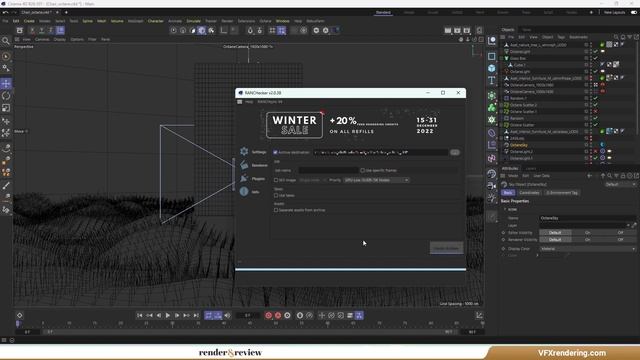Enable Still image checkbox in RANChecker
This screenshot has height=360, width=640.
click(276, 180)
